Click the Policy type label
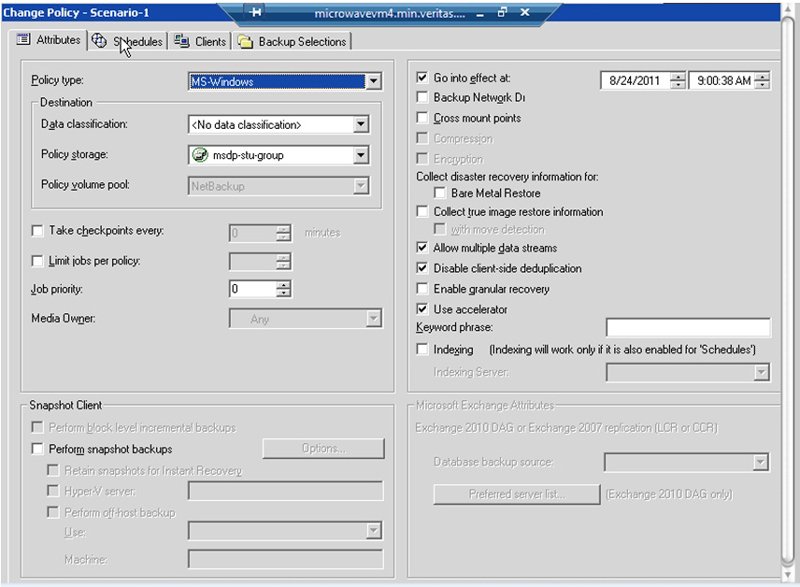This screenshot has width=800, height=587. click(x=57, y=80)
